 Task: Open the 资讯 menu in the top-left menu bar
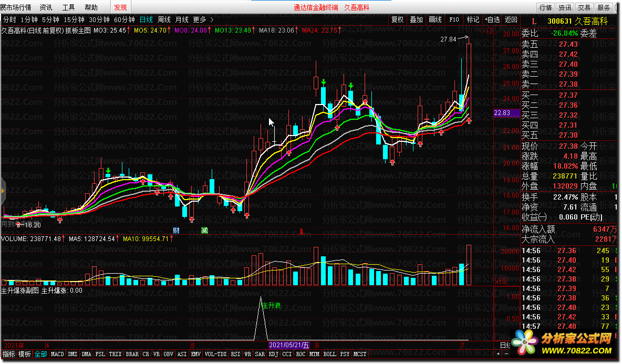tap(46, 7)
